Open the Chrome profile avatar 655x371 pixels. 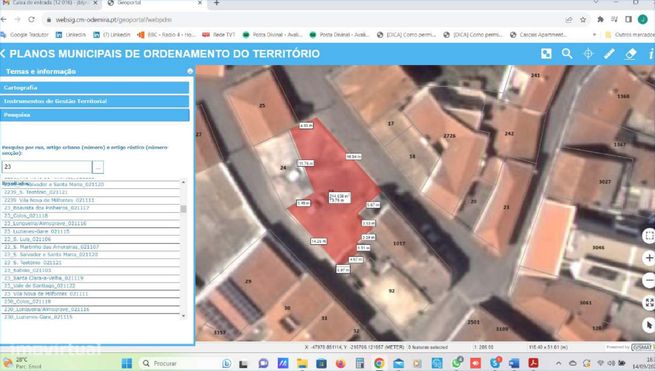642,19
